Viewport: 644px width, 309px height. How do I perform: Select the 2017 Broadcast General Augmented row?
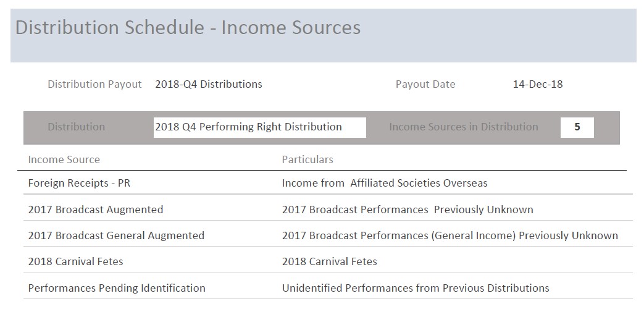coord(116,235)
